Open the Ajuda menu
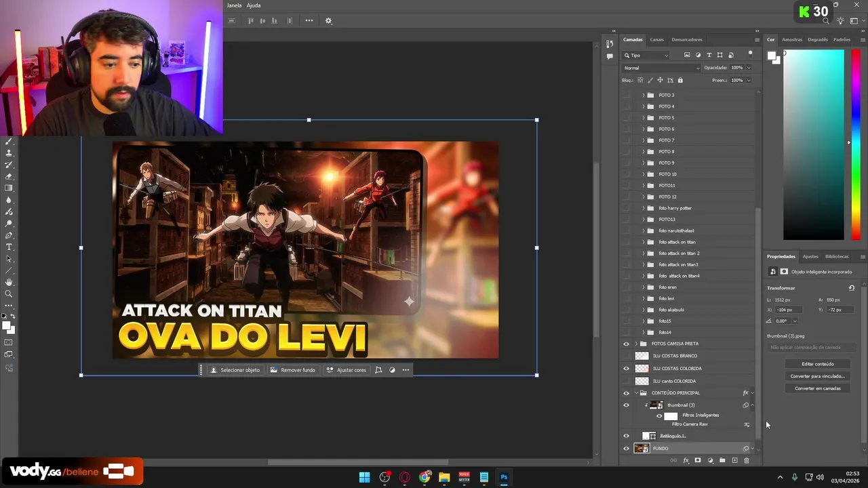The image size is (868, 488). click(254, 5)
